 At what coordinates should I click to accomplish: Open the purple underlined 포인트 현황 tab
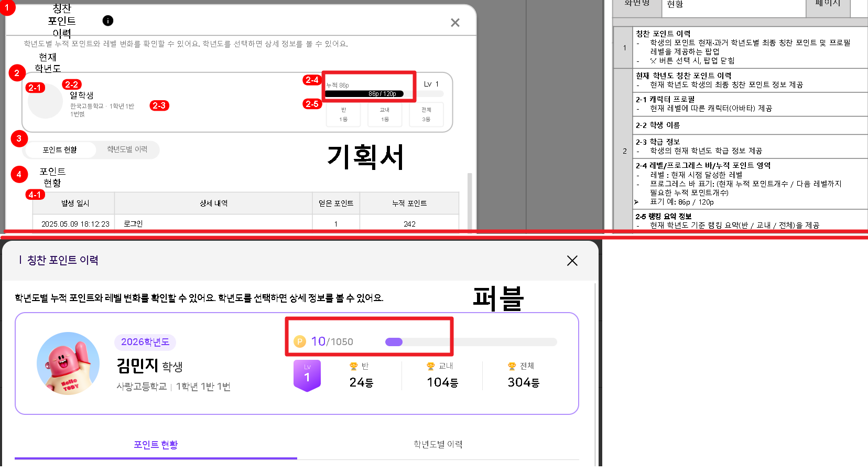point(156,445)
